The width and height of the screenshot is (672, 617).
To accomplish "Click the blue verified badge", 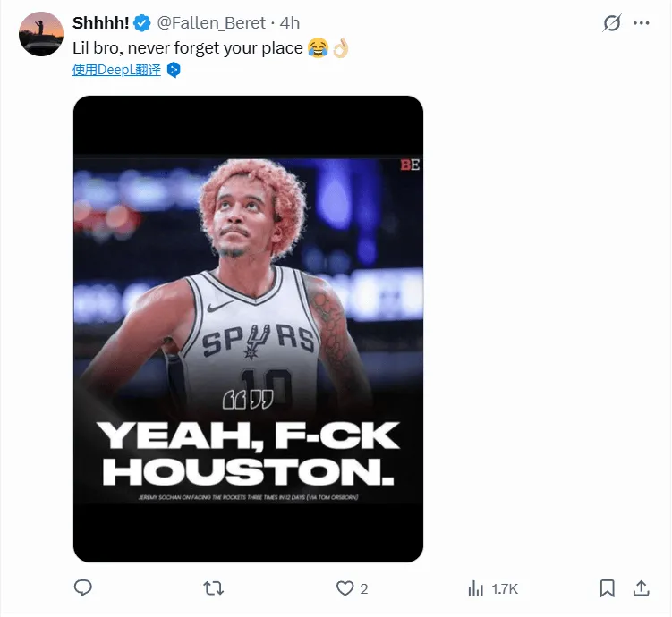I will (142, 23).
